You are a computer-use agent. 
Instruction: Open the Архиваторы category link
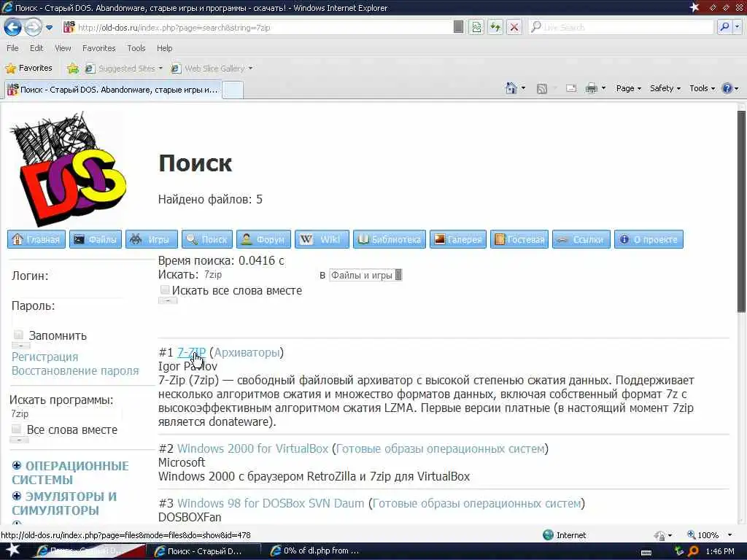[247, 352]
